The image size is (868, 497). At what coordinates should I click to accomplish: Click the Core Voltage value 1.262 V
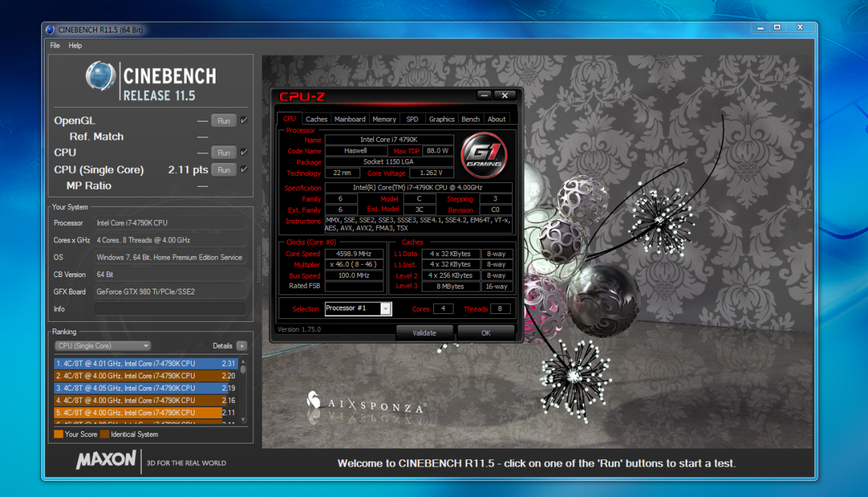click(x=431, y=173)
